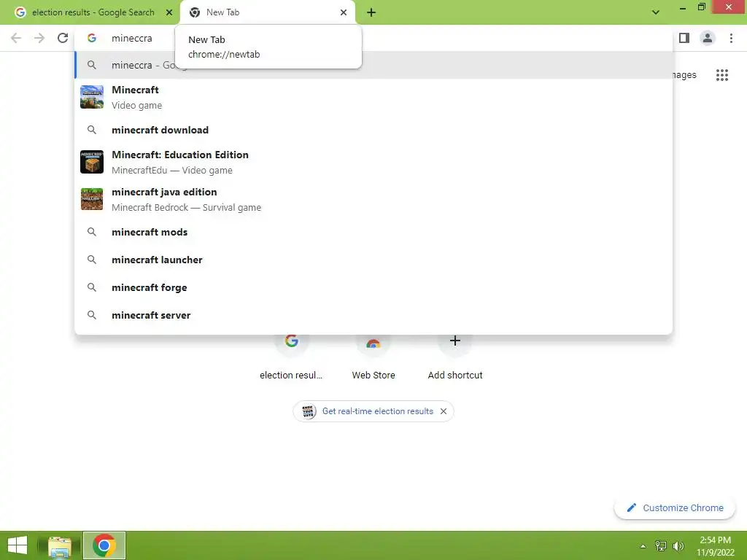Open the Chrome three-dot menu
The image size is (747, 560).
pos(731,38)
